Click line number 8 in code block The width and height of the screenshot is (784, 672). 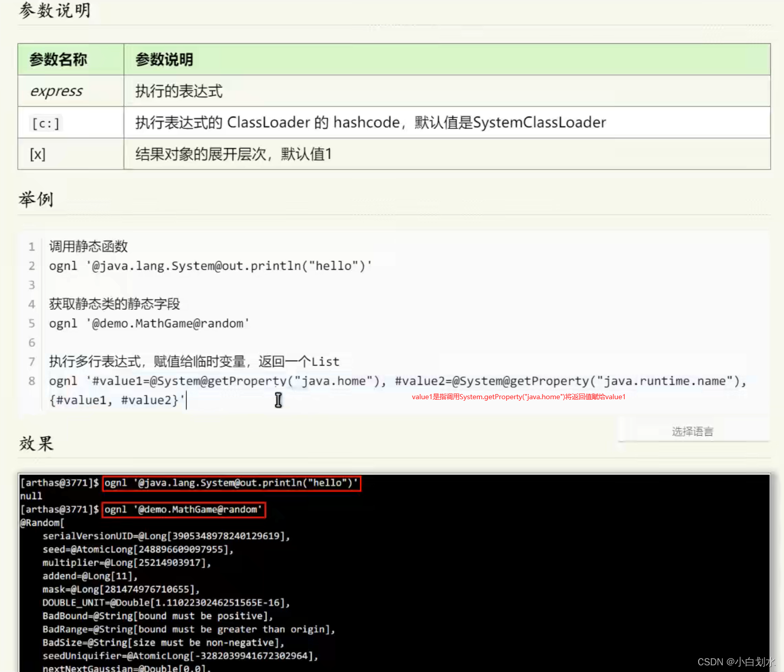[32, 381]
